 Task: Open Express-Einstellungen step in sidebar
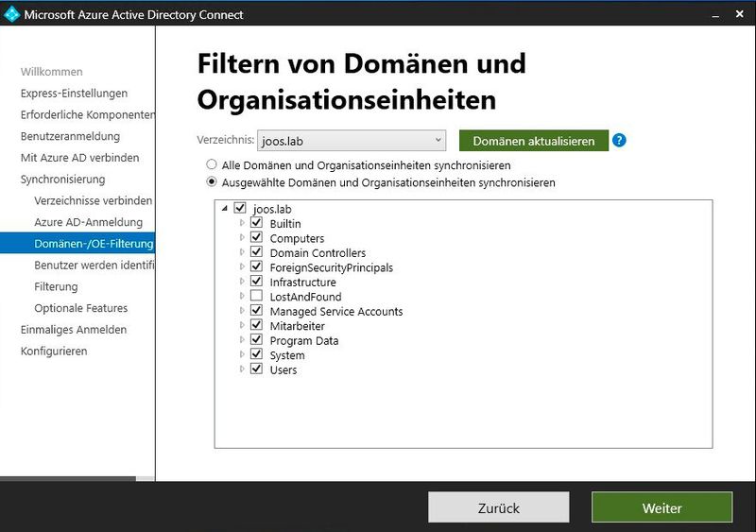coord(74,94)
